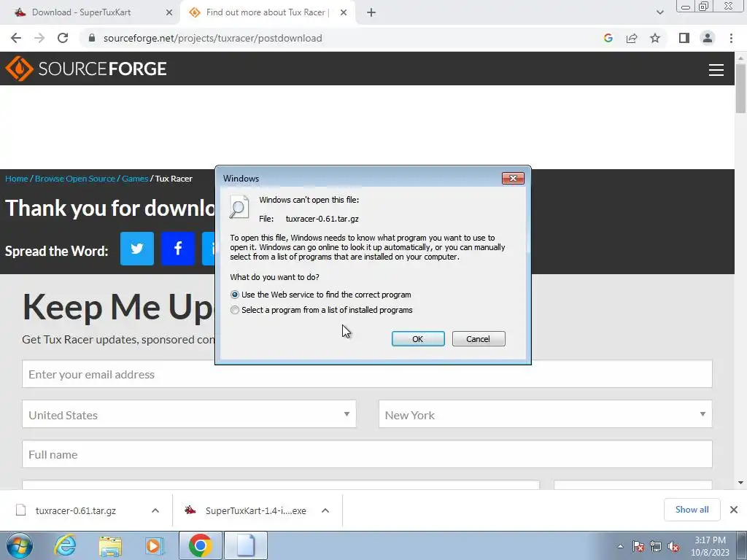Screen dimensions: 747x560
Task: Close the SuperTuxKart tab
Action: [169, 13]
